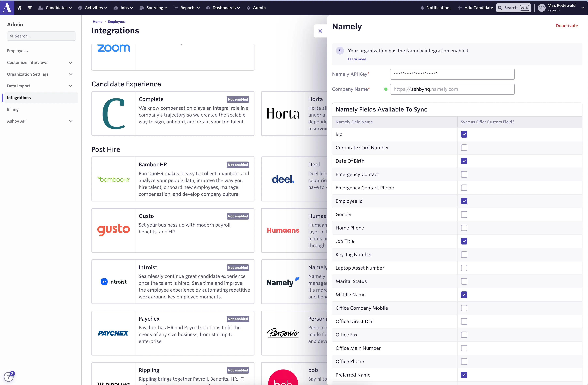
Task: Click the Gusto logo
Action: (114, 230)
